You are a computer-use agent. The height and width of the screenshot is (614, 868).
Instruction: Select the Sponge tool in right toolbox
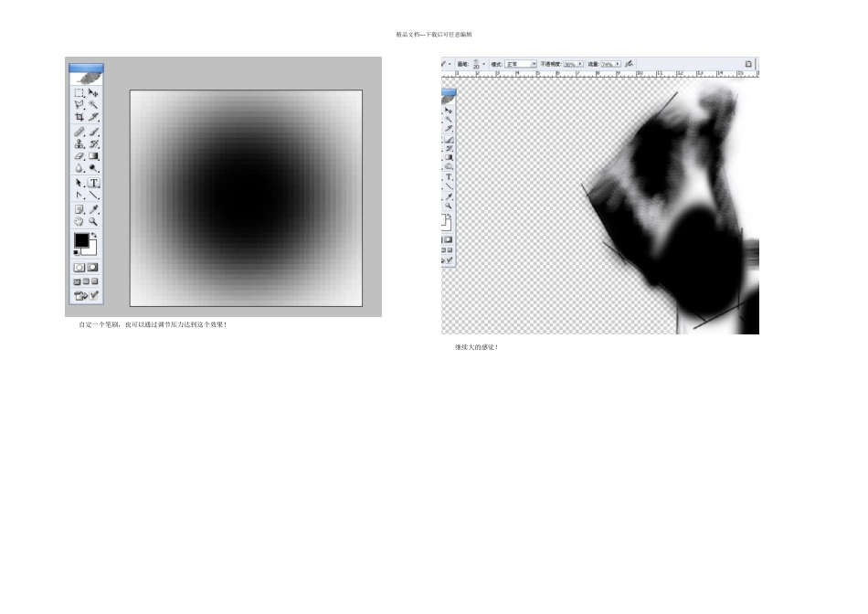[x=449, y=166]
